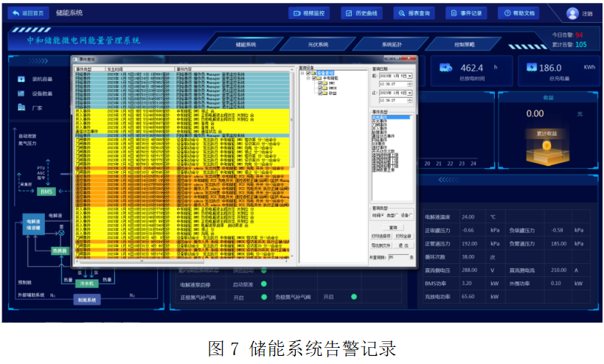Image resolution: width=604 pixels, height=364 pixels.
Task: Collapse the 中和储能 tree node
Action: tap(308, 78)
